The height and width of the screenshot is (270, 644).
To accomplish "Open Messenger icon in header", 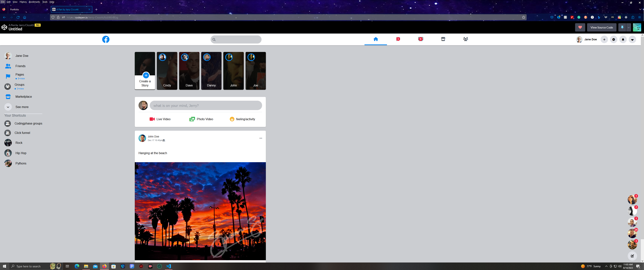I will (613, 40).
